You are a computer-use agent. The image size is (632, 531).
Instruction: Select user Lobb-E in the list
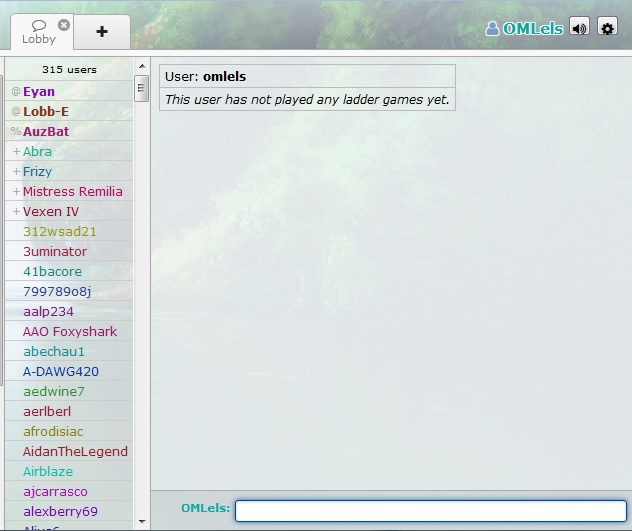(69, 111)
